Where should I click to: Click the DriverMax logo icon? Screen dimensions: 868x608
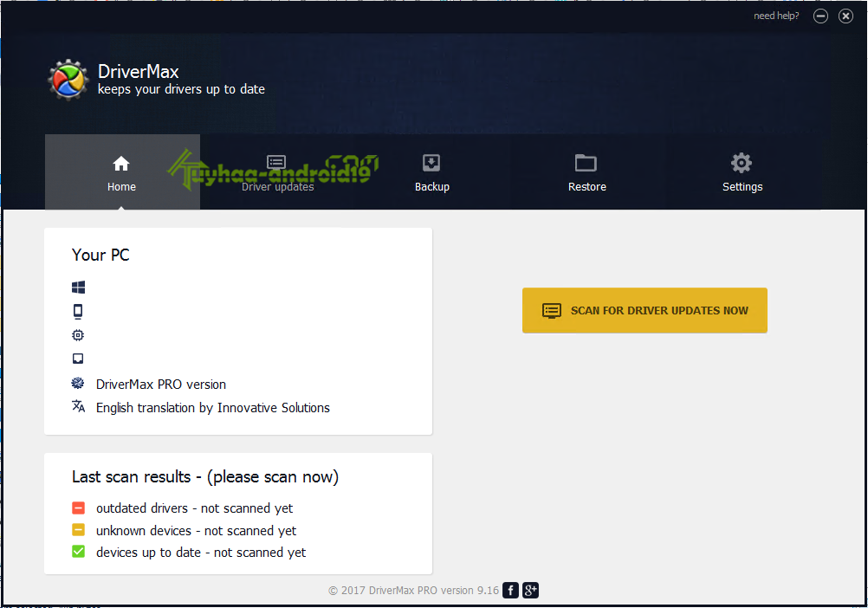68,80
